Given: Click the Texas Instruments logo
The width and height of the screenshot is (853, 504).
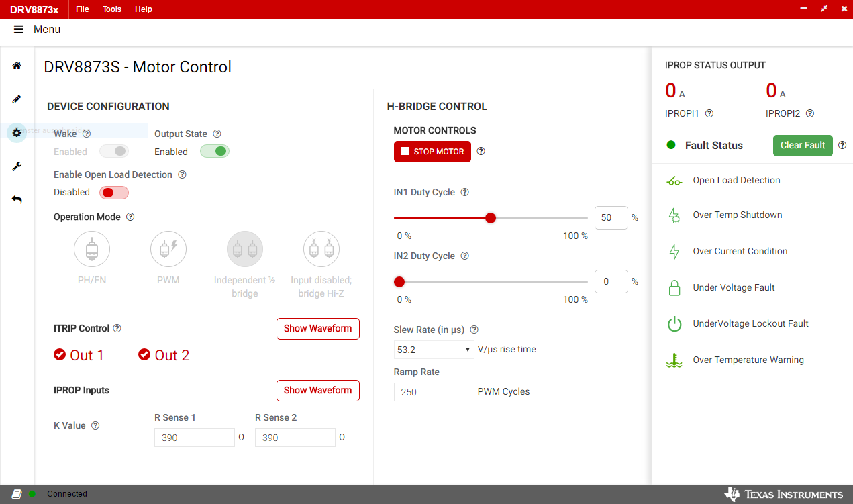Looking at the screenshot, I should pos(783,495).
